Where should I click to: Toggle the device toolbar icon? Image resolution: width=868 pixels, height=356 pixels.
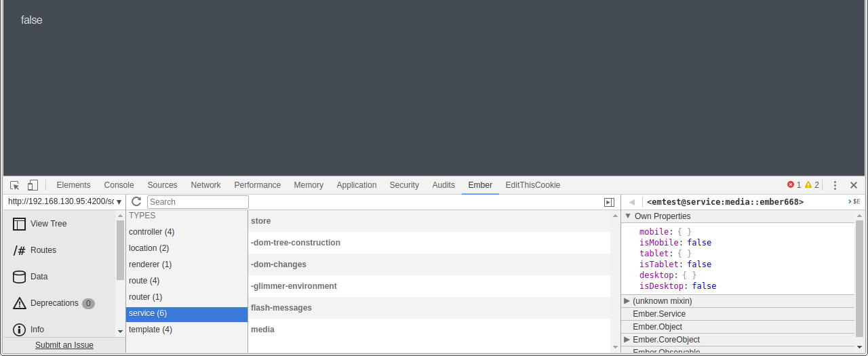coord(33,185)
